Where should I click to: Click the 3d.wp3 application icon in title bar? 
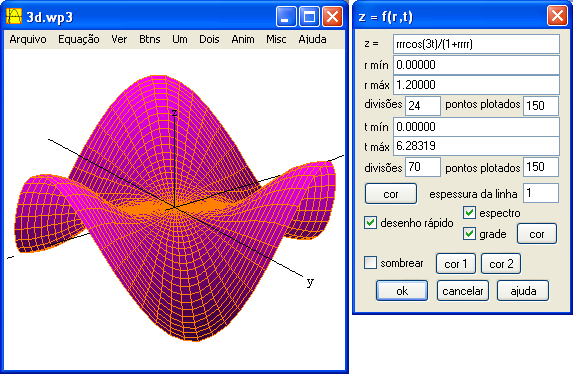(14, 17)
